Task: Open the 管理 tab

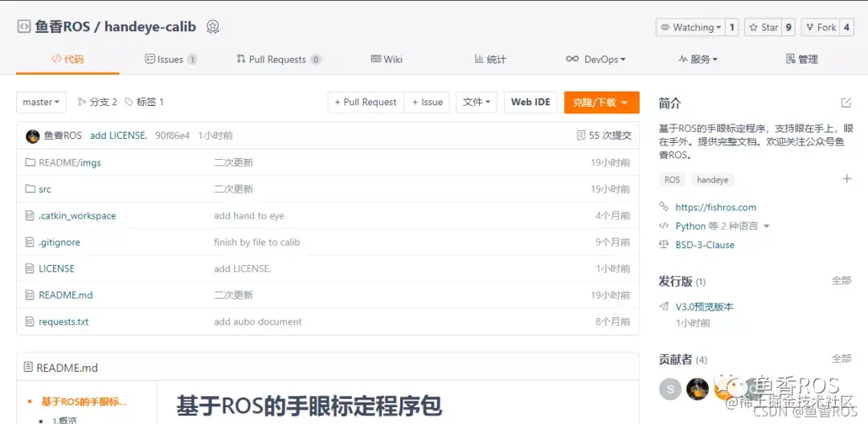Action: pyautogui.click(x=802, y=59)
